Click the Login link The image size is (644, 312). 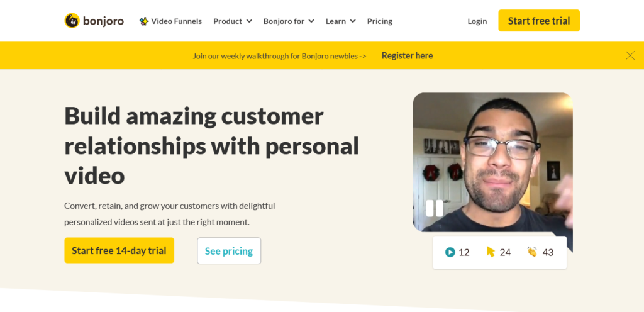click(477, 21)
